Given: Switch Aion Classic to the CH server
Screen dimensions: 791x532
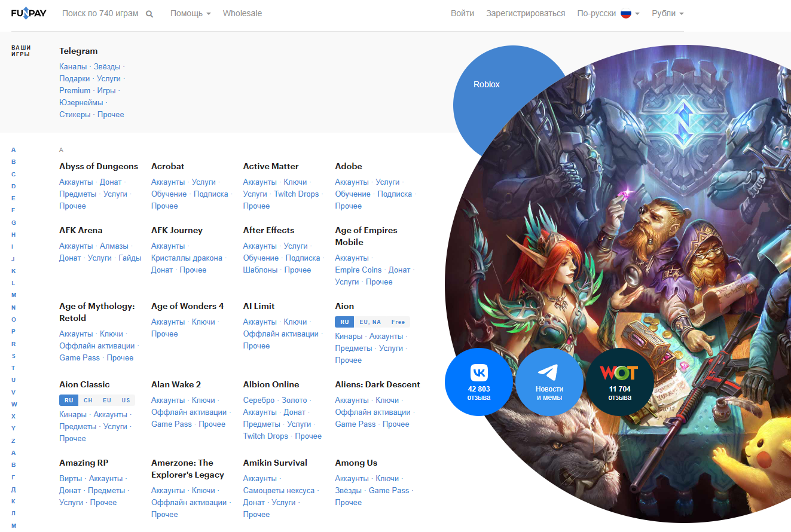Looking at the screenshot, I should pyautogui.click(x=88, y=400).
